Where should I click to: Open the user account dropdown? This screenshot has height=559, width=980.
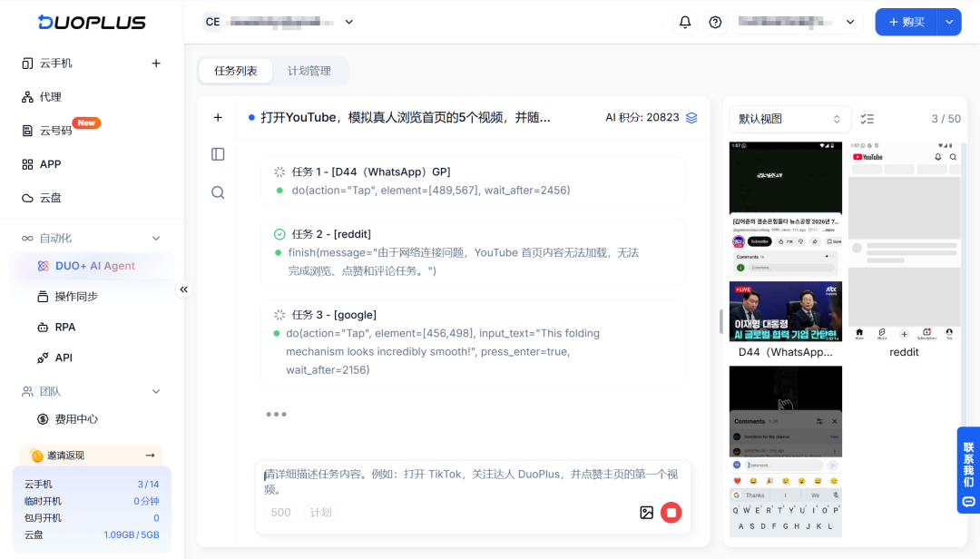pos(797,22)
